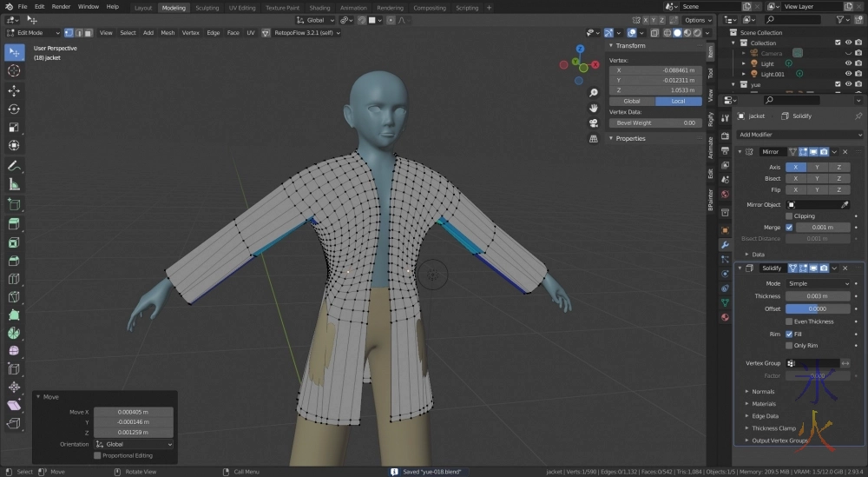The image size is (868, 477).
Task: Open the Add Modifier dropdown
Action: (x=799, y=135)
